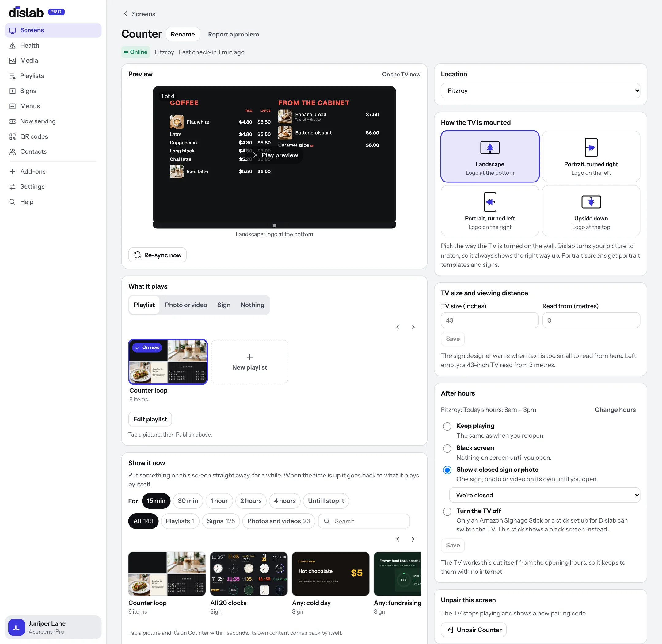Choose Portrait, turned right mounting
The width and height of the screenshot is (662, 644).
point(591,156)
